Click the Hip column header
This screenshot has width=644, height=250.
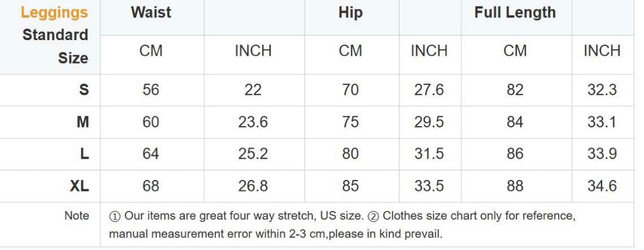click(x=350, y=13)
